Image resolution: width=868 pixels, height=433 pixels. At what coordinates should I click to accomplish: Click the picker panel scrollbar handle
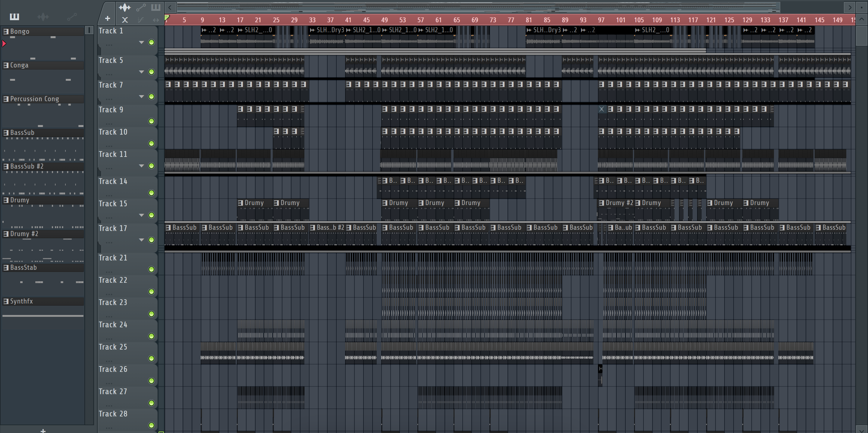point(89,30)
